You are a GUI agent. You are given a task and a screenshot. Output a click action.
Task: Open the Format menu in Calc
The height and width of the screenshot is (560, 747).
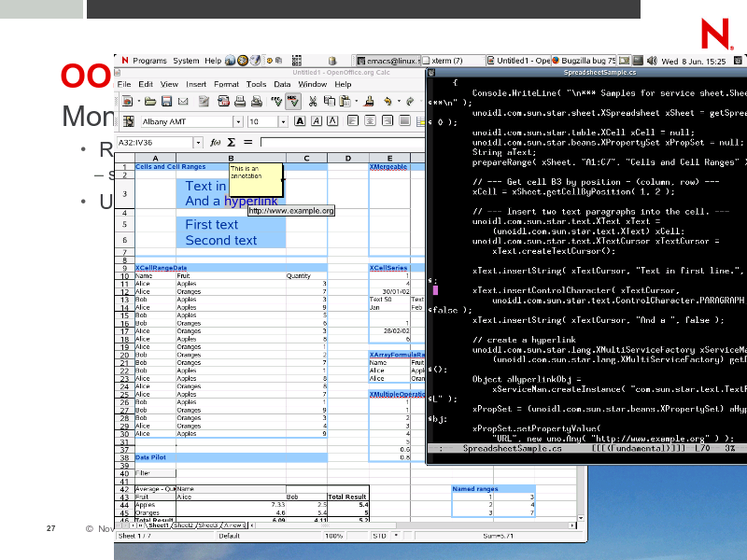click(x=226, y=84)
